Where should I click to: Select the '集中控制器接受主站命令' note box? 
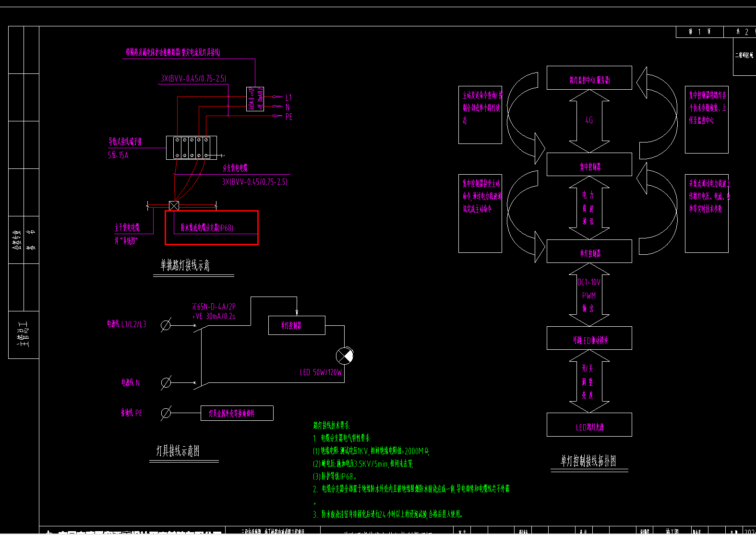click(480, 214)
